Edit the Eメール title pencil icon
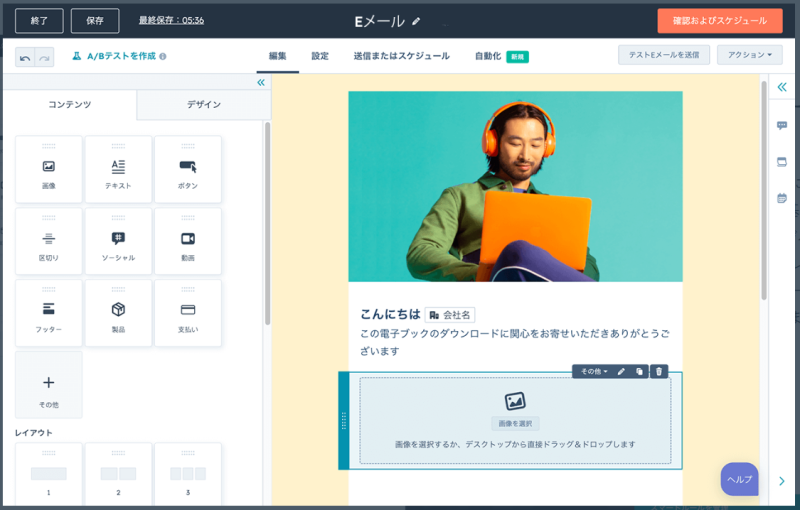 pos(416,21)
